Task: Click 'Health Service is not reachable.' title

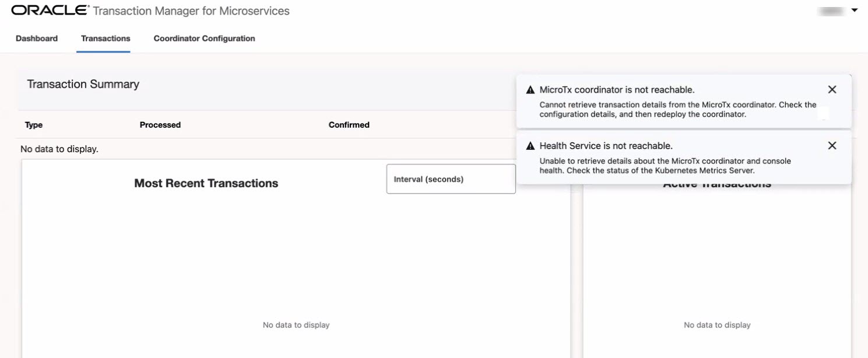Action: [606, 146]
